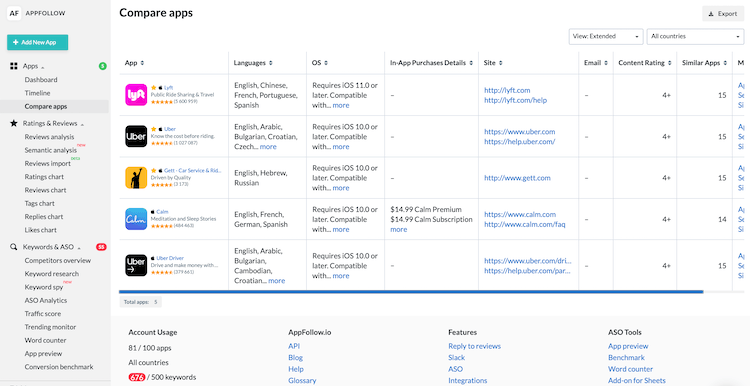Open the Slack footer link
Image resolution: width=750 pixels, height=386 pixels.
click(456, 358)
